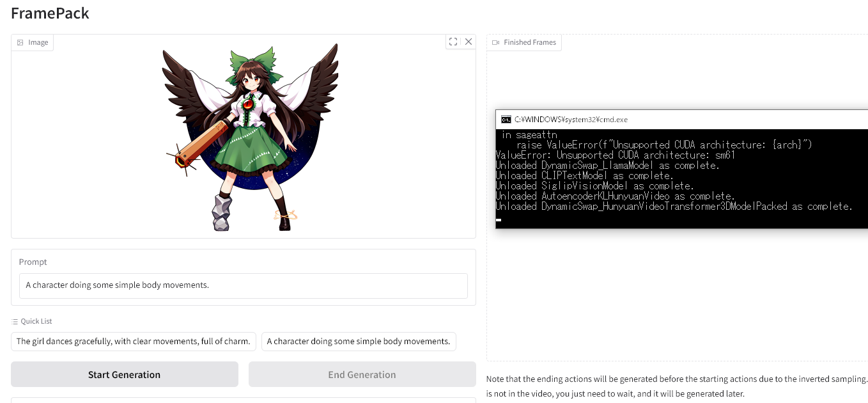Click 'Unloaded SiglipVisionModel as complete.' line
Image resolution: width=868 pixels, height=403 pixels.
pyautogui.click(x=595, y=186)
